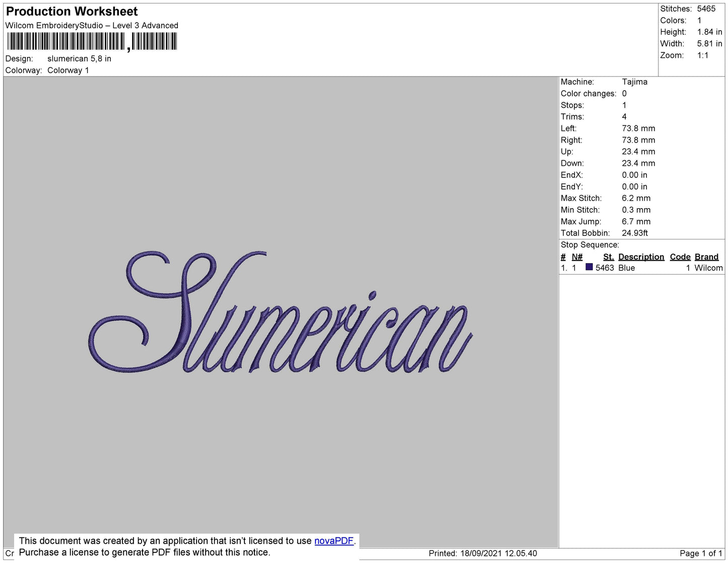Click the 'N#' column header
This screenshot has width=728, height=563.
click(x=577, y=257)
